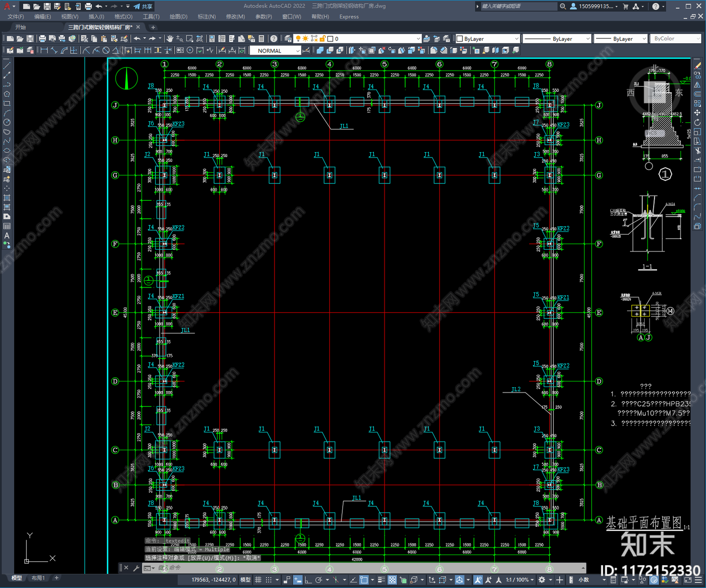This screenshot has height=588, width=706.
Task: Open the NORMAL dimension style dropdown
Action: click(x=275, y=51)
